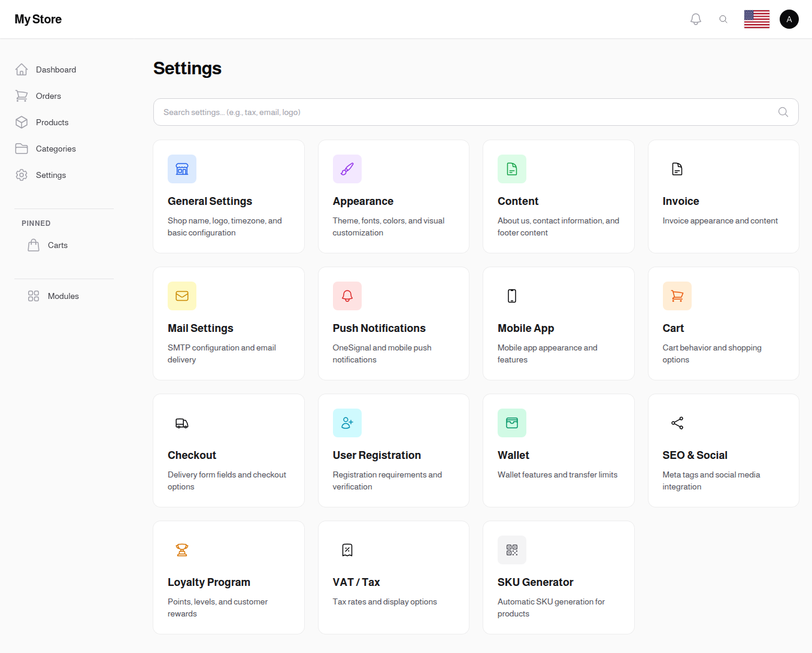The width and height of the screenshot is (812, 653).
Task: Click the Push Notifications bell icon
Action: click(x=347, y=295)
